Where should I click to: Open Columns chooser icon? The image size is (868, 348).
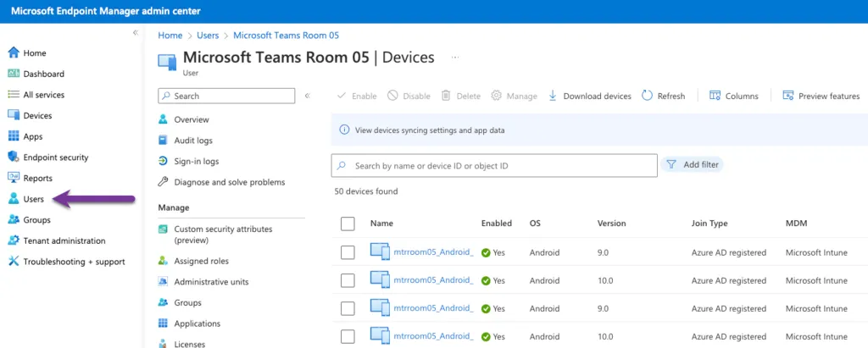coord(715,96)
